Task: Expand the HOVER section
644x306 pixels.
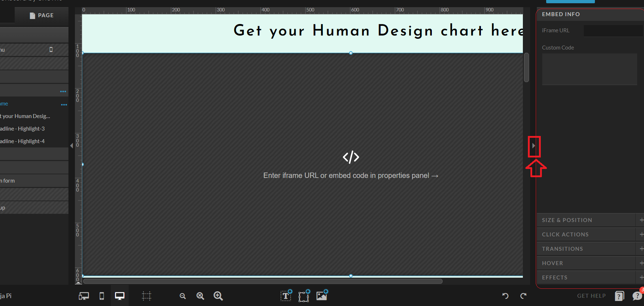Action: (590, 263)
